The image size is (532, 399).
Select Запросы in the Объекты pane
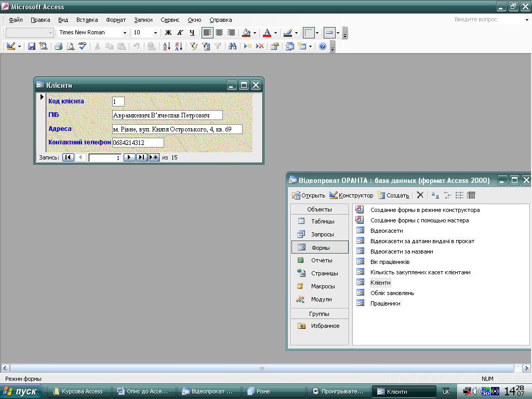pyautogui.click(x=320, y=234)
